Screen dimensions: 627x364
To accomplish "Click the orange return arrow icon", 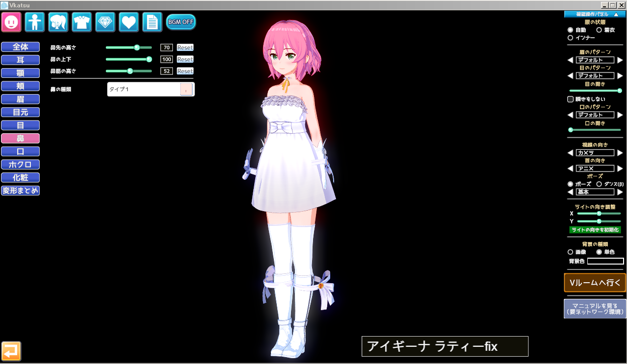I will (11, 351).
